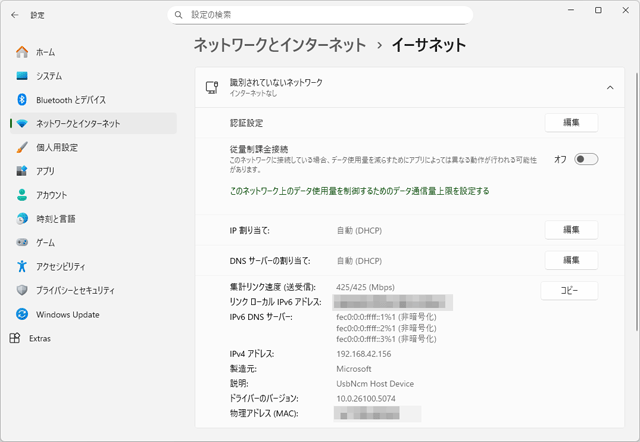Click the back arrow in title bar
640x442 pixels.
[x=14, y=15]
